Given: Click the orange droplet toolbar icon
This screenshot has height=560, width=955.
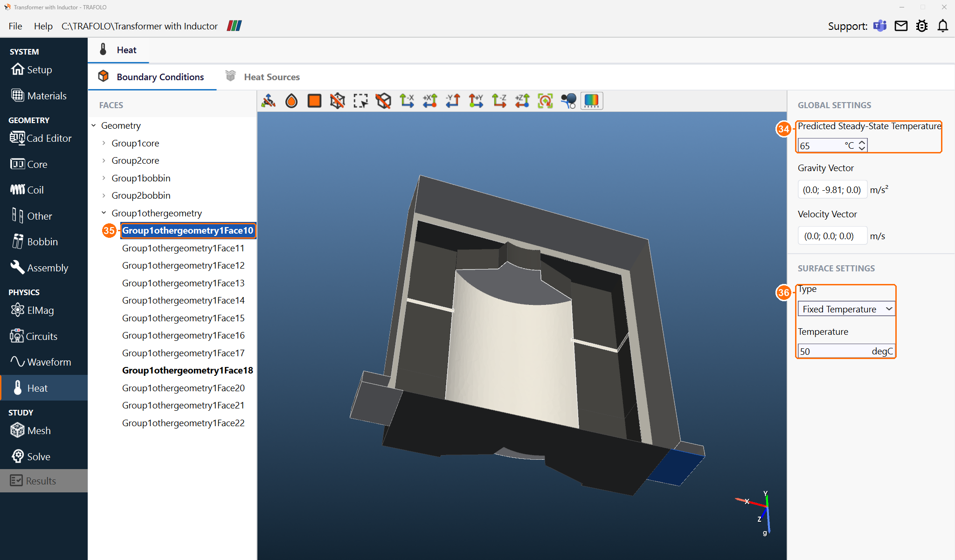Looking at the screenshot, I should [291, 101].
